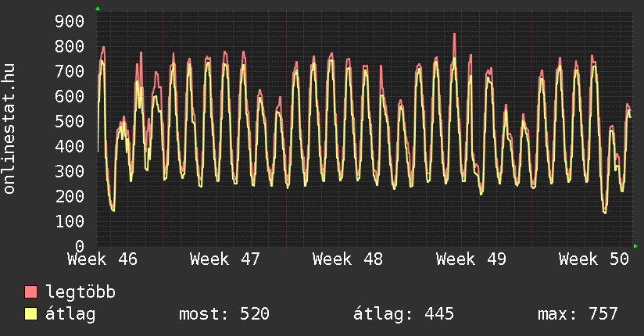Viewport: 644px width, 336px height.
Task: Click the 900 y-axis label
Action: point(70,21)
